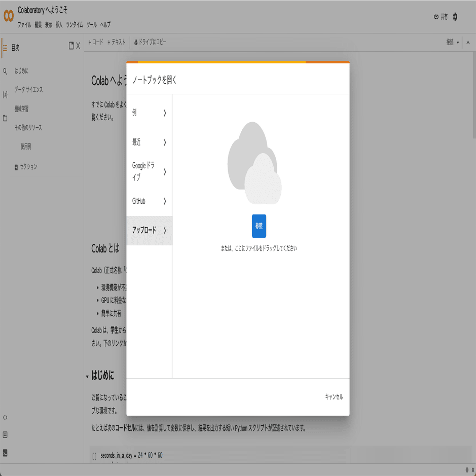Open the settings gear icon
This screenshot has height=476, width=476.
455,17
